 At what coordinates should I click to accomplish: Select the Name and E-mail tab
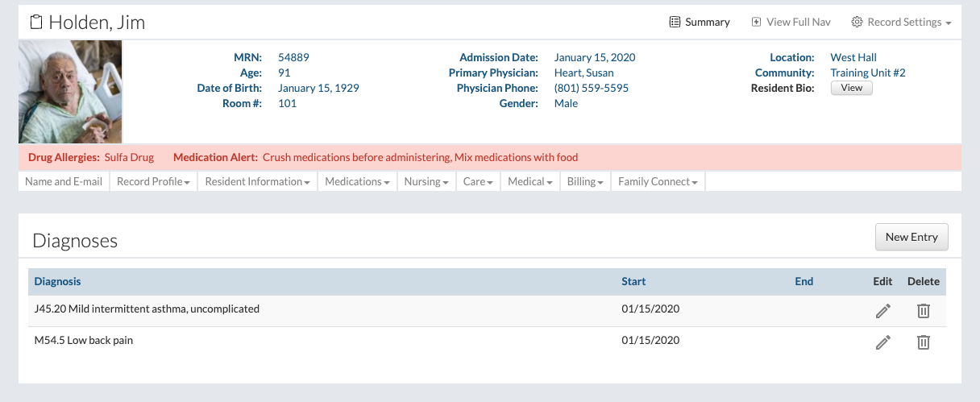pos(64,181)
